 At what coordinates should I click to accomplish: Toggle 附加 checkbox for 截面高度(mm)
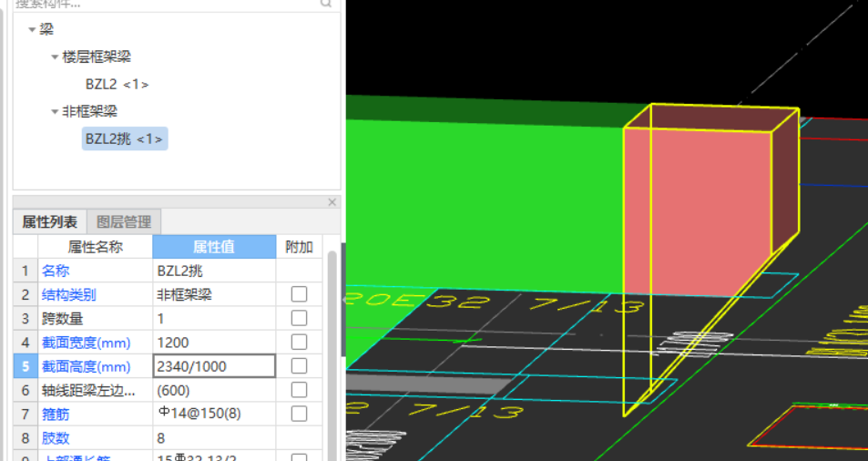(299, 366)
